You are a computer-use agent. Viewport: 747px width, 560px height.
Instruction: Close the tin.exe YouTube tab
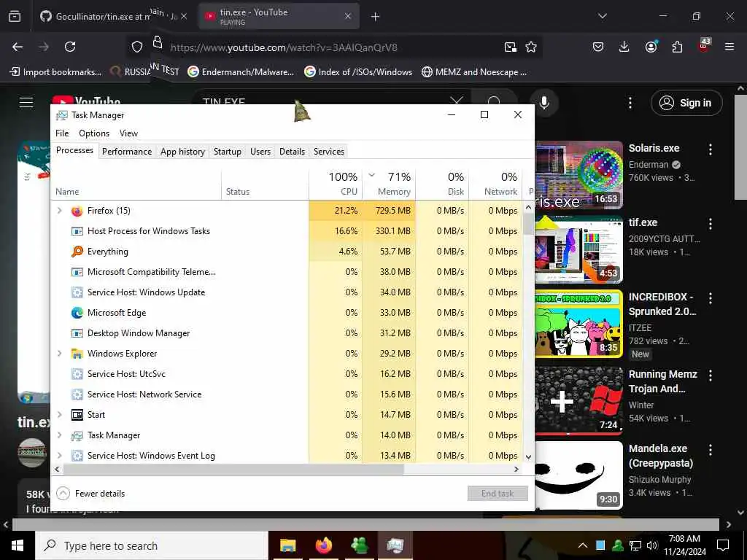coord(348,16)
